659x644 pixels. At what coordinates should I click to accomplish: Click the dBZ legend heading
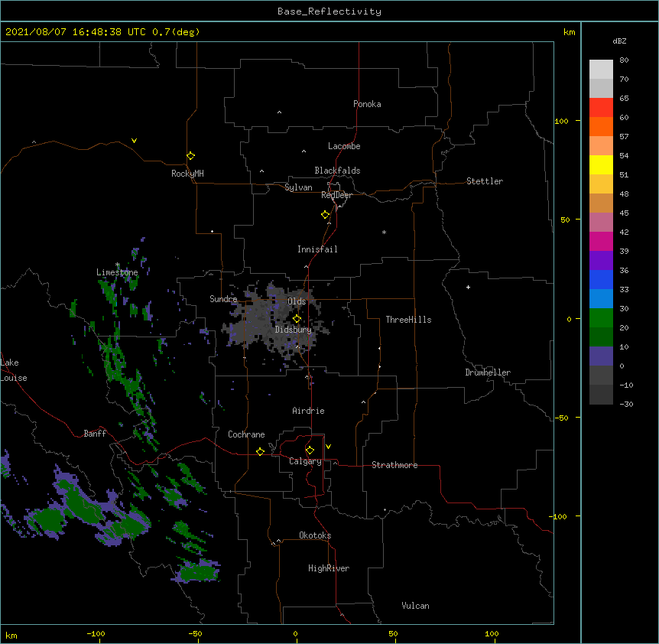619,41
